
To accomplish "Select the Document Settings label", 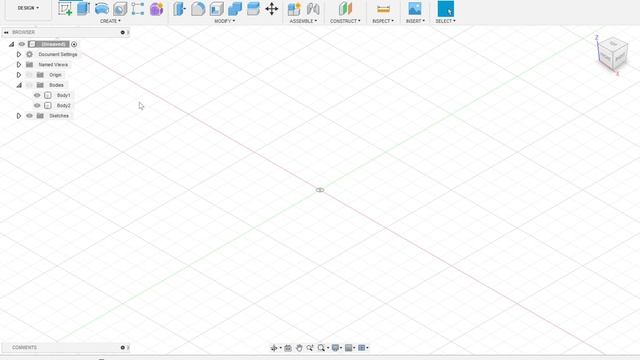I will 58,54.
